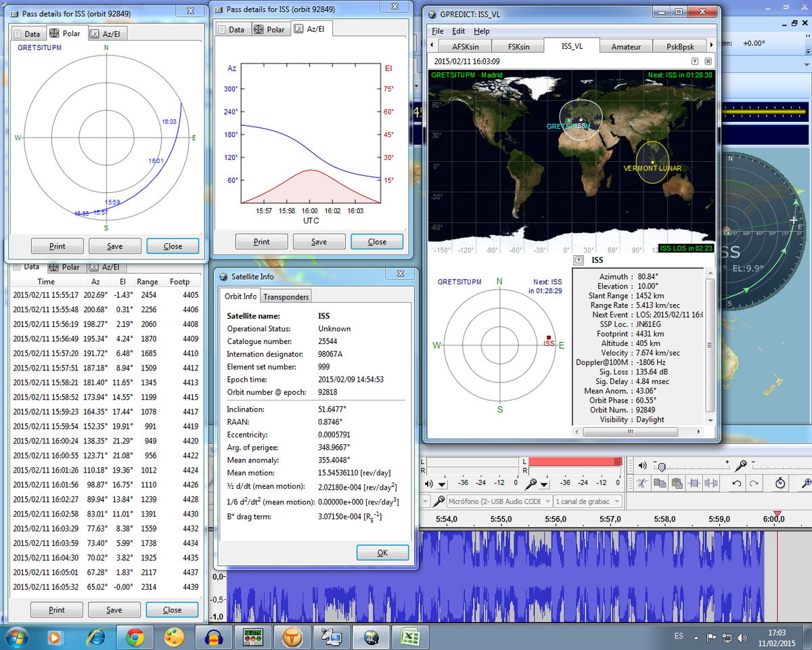Open Windows Media Player from the taskbar
The image size is (812, 650).
tap(56, 637)
